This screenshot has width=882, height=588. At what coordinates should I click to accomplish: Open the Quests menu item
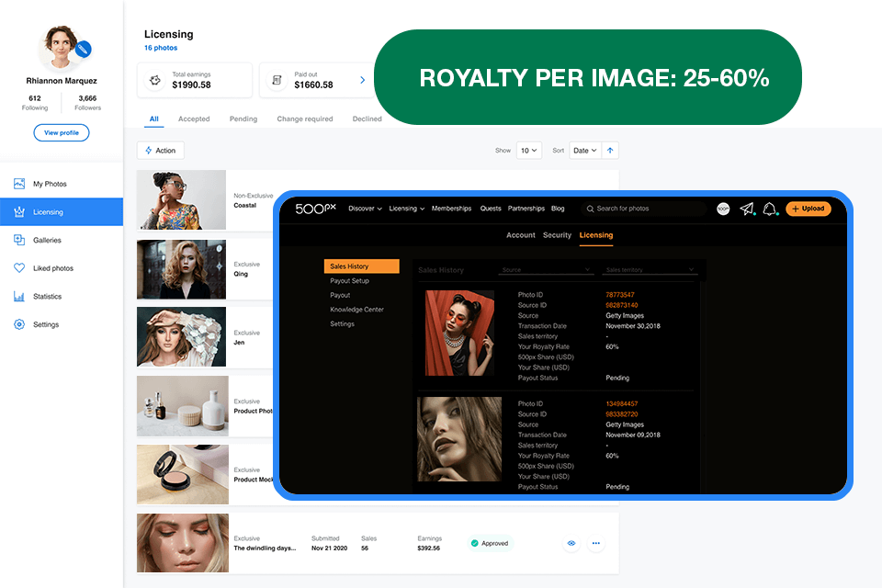(x=491, y=209)
